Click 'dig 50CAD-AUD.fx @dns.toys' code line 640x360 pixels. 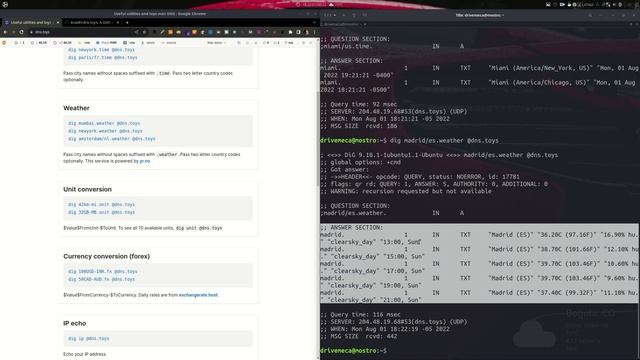coord(101,279)
